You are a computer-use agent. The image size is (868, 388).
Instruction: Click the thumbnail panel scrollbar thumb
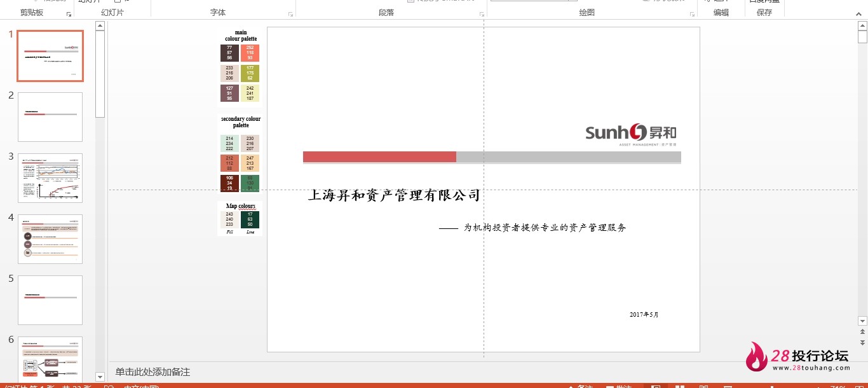coord(100,74)
